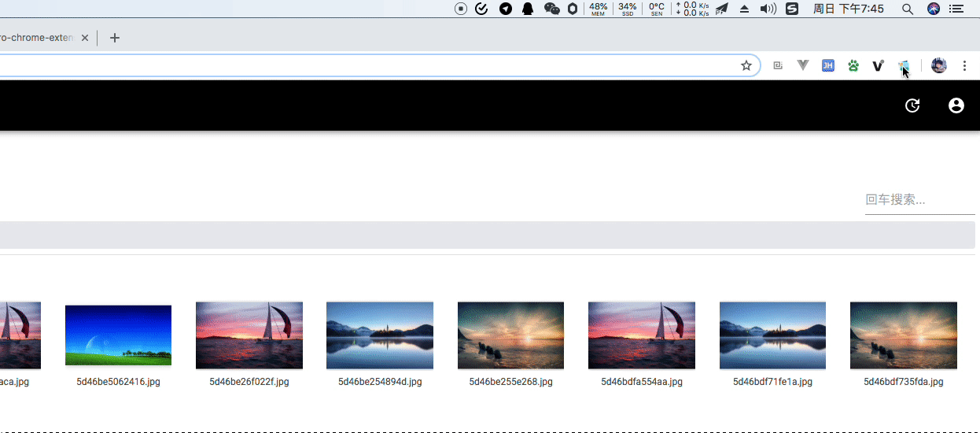Open a new tab with plus button
Viewport: 980px width, 433px height.
(115, 38)
